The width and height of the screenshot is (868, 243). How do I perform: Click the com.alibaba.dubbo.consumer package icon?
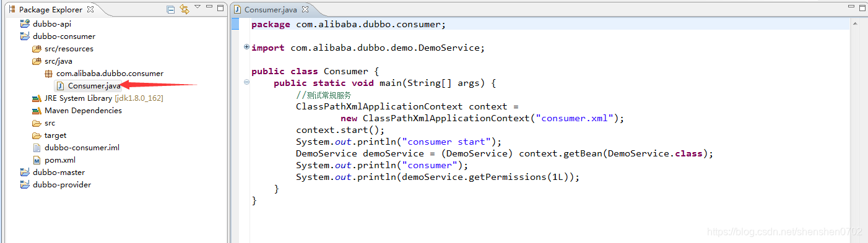49,74
